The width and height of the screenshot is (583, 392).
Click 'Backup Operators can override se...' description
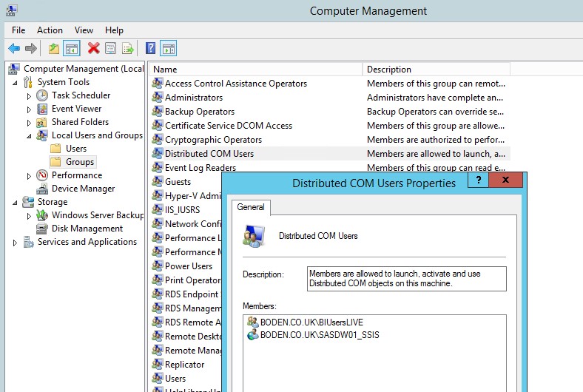coord(435,112)
